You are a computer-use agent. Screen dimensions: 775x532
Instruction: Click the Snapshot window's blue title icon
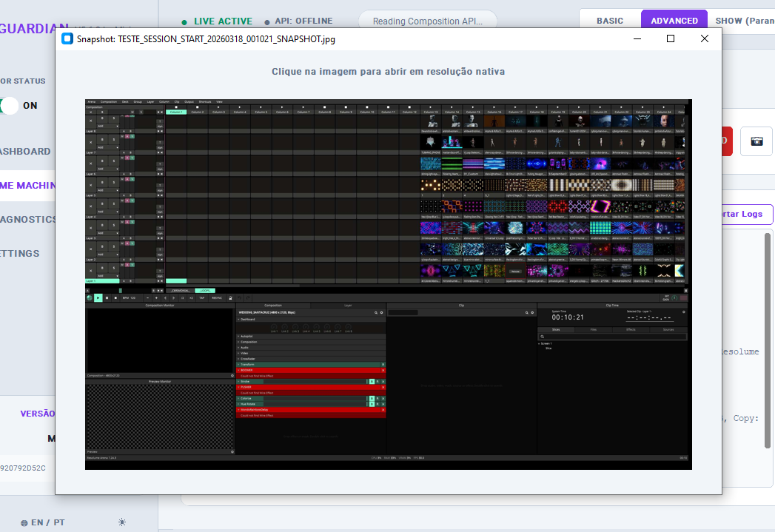pyautogui.click(x=67, y=38)
